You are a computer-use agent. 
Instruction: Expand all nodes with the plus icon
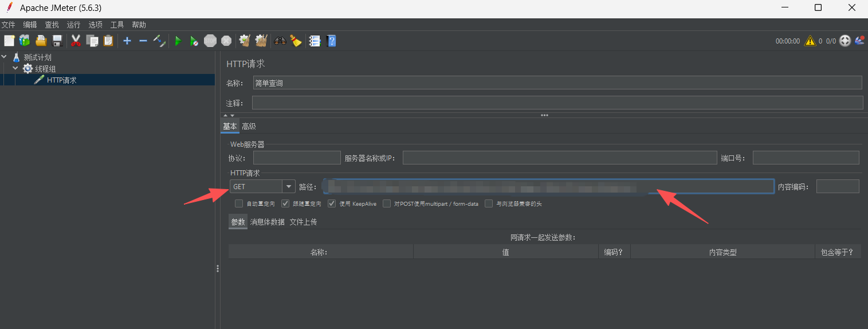pos(127,41)
